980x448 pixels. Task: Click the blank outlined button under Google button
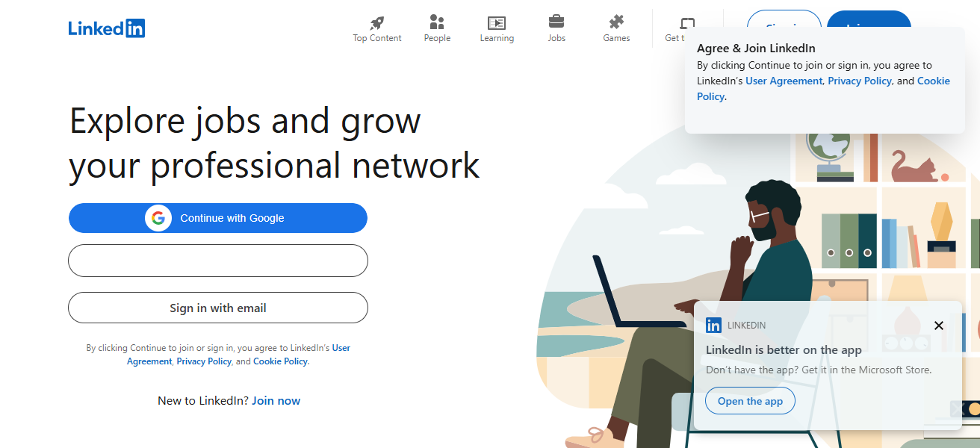point(218,261)
